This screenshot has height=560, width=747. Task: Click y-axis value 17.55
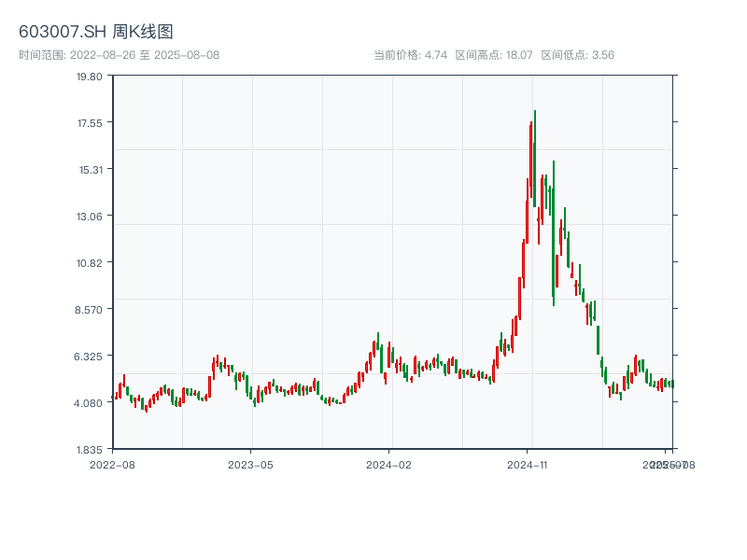90,123
